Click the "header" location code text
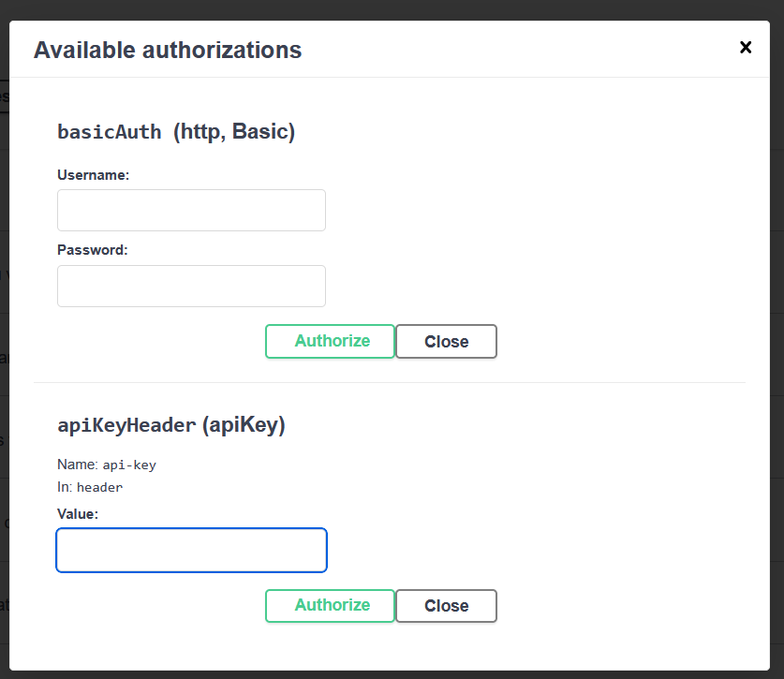784x679 pixels. pyautogui.click(x=99, y=488)
